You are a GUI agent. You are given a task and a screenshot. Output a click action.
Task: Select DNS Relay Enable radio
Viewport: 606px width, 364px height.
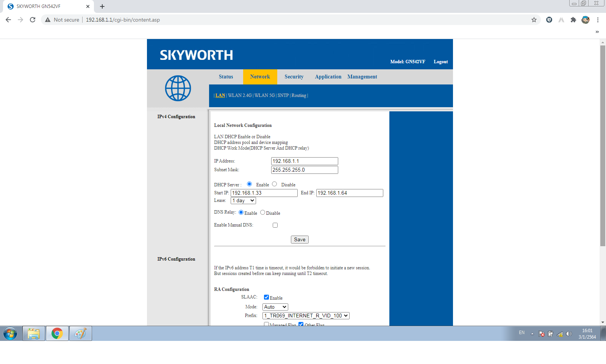point(241,212)
